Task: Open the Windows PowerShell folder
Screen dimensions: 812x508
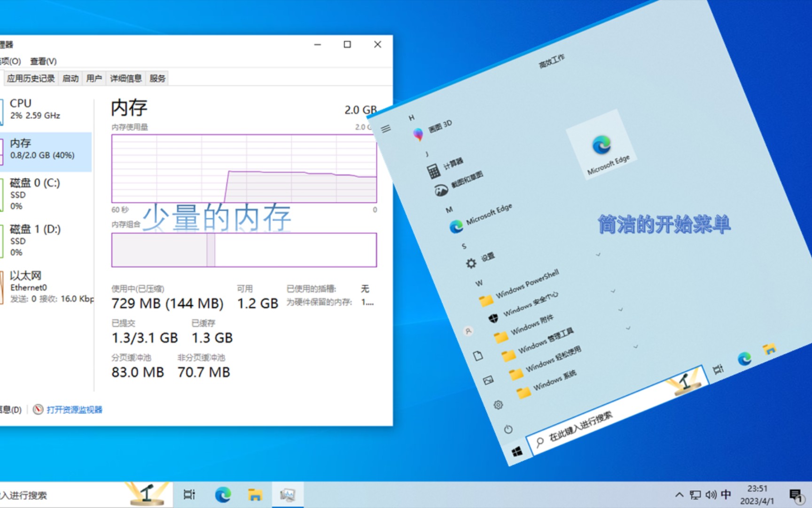Action: pos(519,288)
